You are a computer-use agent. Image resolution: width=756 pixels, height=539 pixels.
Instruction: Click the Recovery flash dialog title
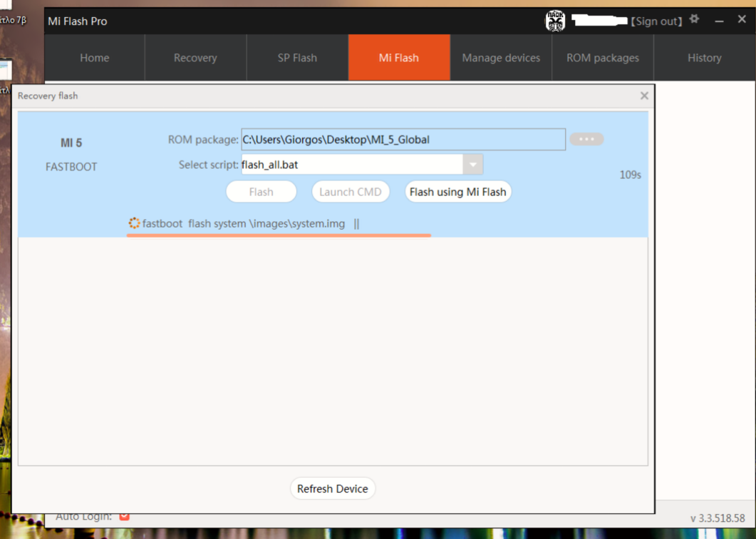[48, 96]
